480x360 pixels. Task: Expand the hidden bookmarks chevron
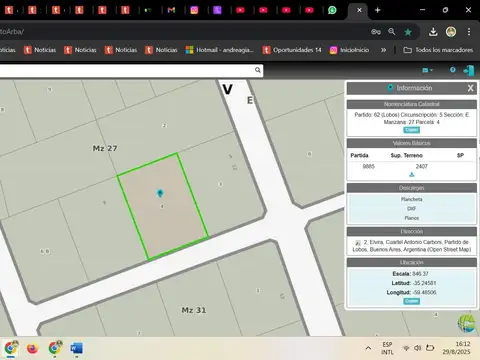point(383,50)
